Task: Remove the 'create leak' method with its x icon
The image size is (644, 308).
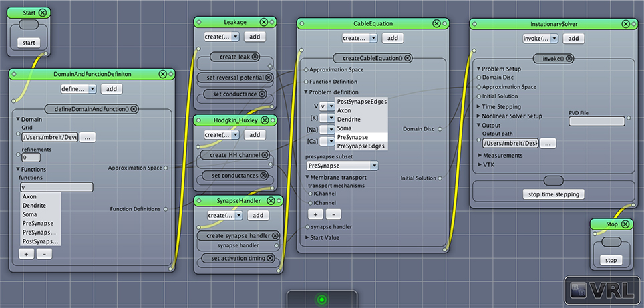Action: pyautogui.click(x=255, y=57)
